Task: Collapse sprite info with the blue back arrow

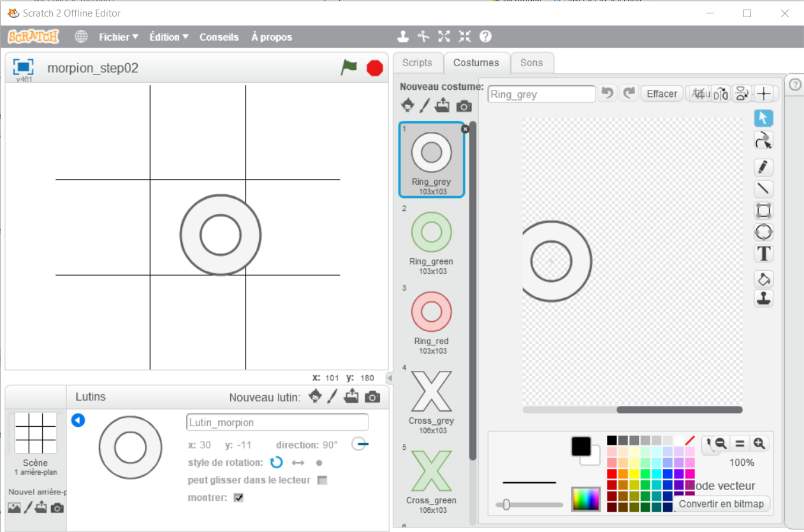Action: tap(78, 421)
